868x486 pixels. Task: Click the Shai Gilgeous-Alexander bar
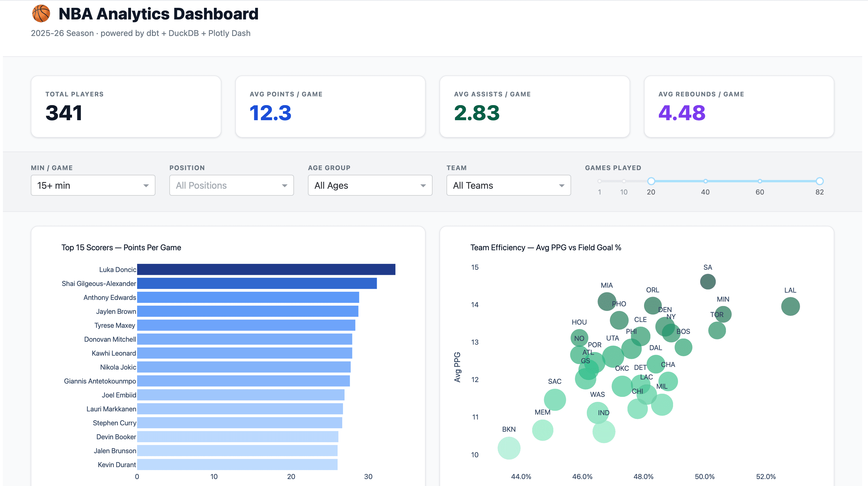257,283
